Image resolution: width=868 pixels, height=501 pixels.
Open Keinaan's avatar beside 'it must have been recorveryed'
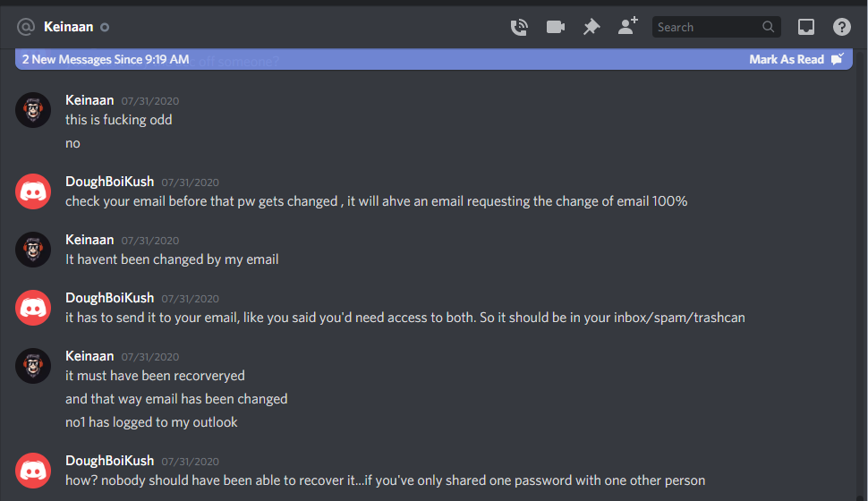[33, 365]
